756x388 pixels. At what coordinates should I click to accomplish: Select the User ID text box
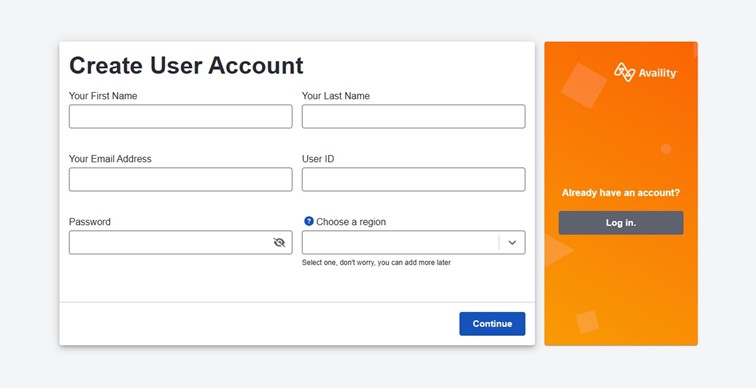tap(414, 179)
